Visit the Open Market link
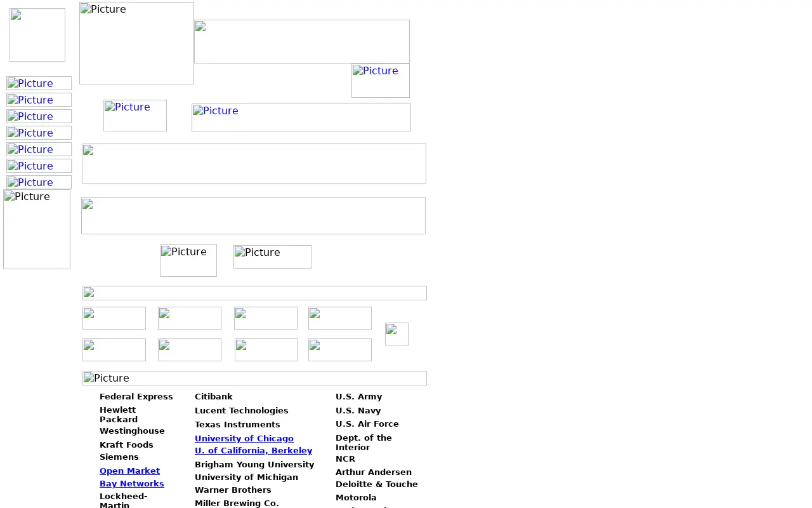 [129, 471]
